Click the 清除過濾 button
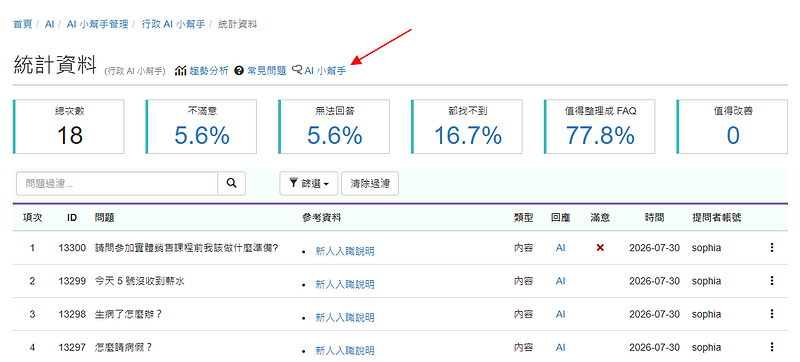The height and width of the screenshot is (362, 800). pyautogui.click(x=370, y=184)
